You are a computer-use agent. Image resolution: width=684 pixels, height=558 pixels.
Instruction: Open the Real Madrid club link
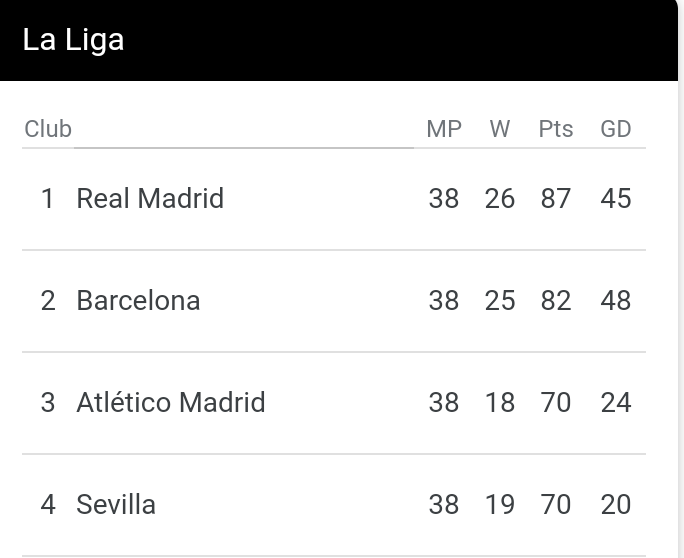[x=150, y=199]
